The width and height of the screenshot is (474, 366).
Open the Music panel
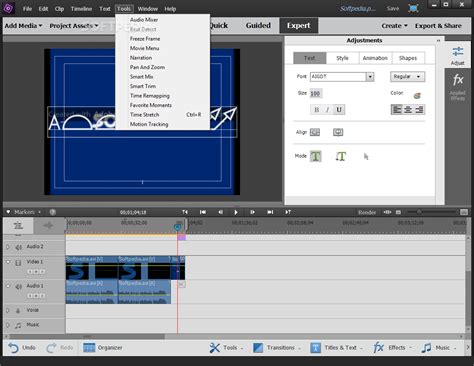[438, 348]
